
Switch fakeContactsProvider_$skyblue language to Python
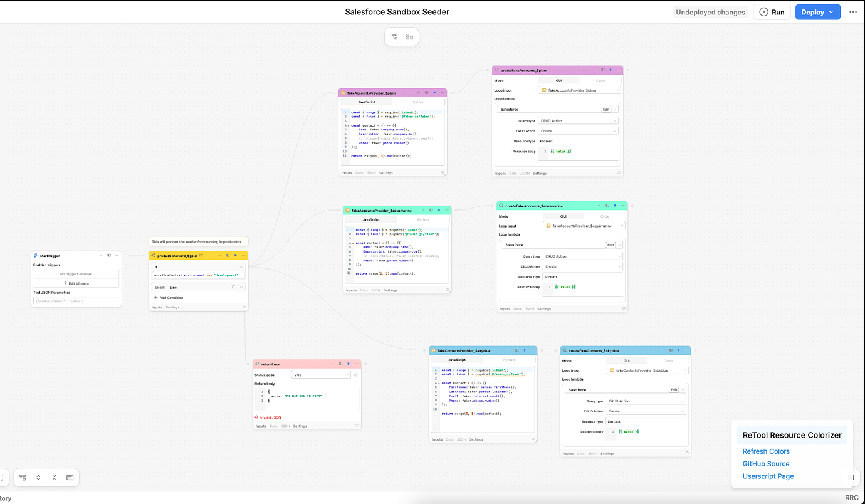point(509,360)
